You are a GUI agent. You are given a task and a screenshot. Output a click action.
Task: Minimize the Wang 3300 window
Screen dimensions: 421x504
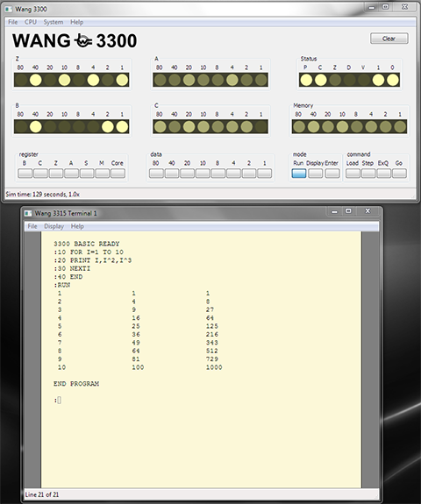[372, 7]
